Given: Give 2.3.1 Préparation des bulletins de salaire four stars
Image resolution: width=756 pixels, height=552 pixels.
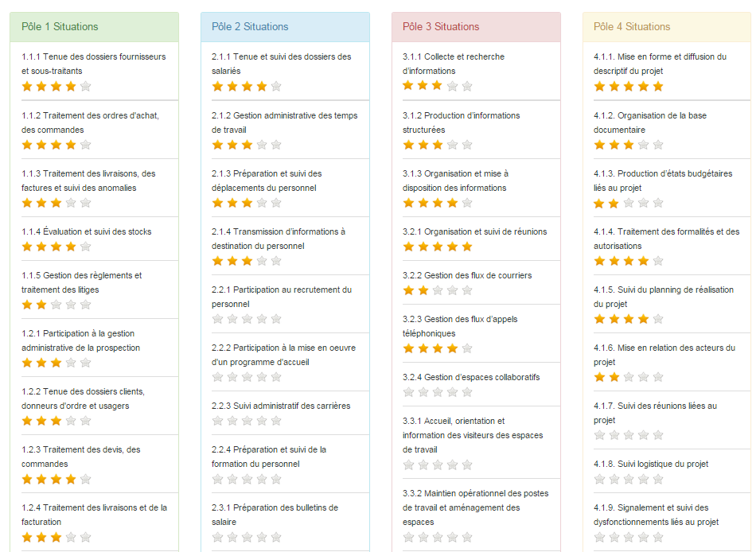Looking at the screenshot, I should (262, 537).
